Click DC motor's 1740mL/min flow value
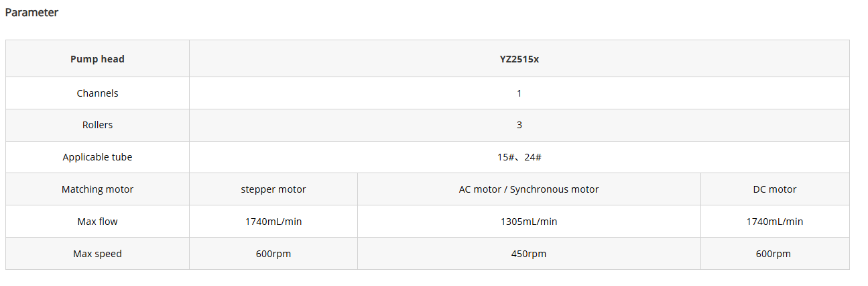The width and height of the screenshot is (868, 286). tap(775, 222)
